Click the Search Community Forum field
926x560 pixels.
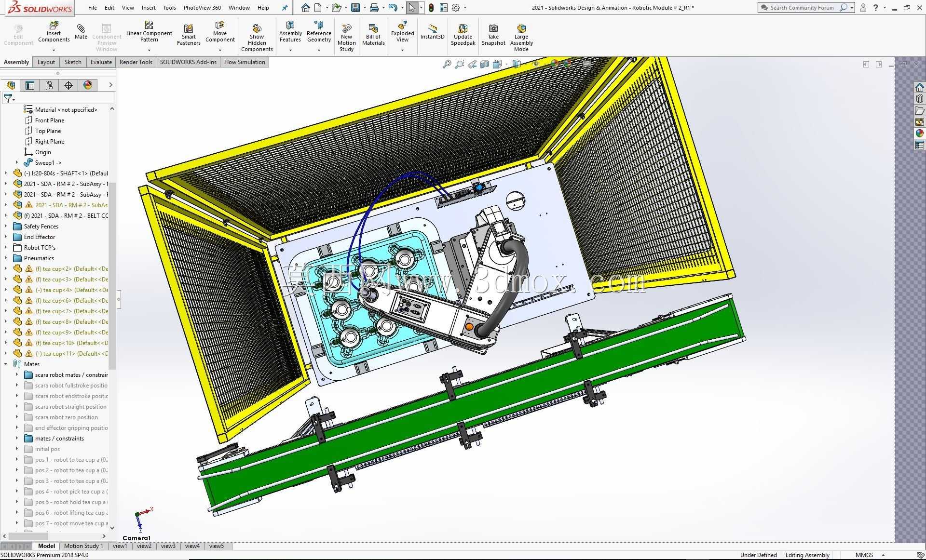click(x=803, y=8)
